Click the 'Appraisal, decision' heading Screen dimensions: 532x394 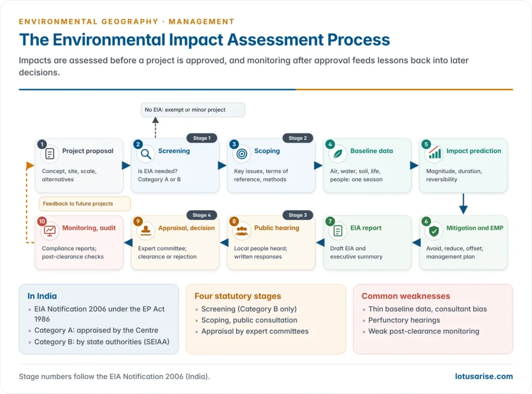tap(187, 228)
